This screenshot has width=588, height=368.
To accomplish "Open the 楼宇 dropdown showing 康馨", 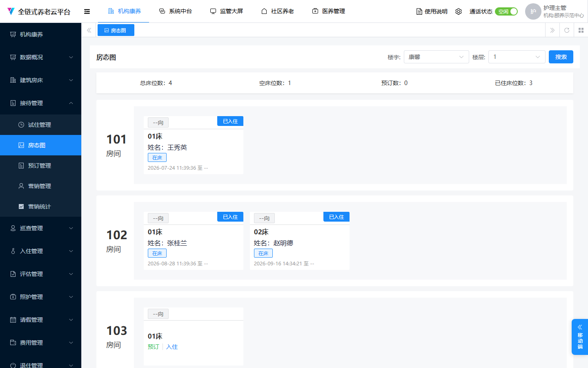I will tap(436, 57).
